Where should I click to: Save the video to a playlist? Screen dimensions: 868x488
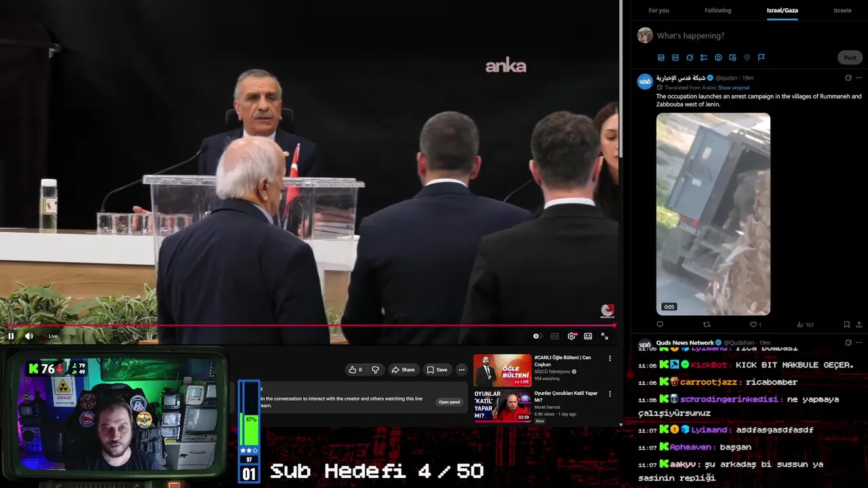point(437,369)
